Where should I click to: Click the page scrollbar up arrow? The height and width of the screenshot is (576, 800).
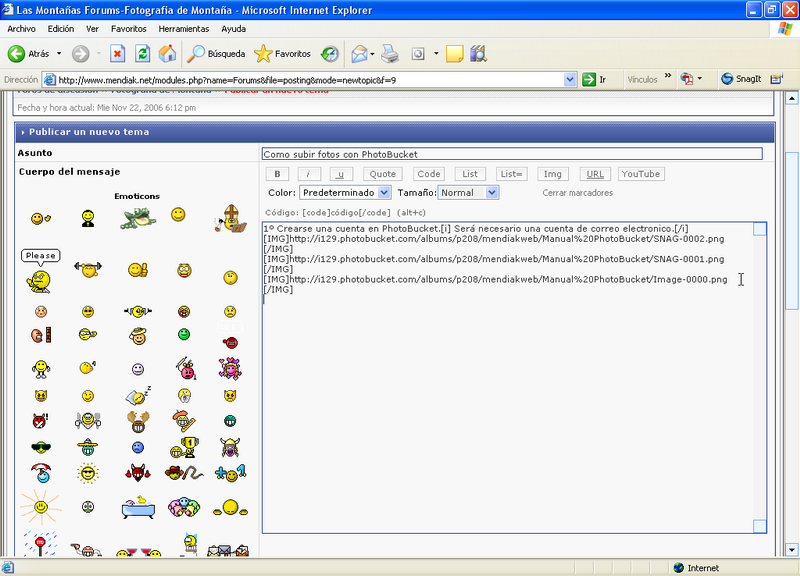pos(792,98)
